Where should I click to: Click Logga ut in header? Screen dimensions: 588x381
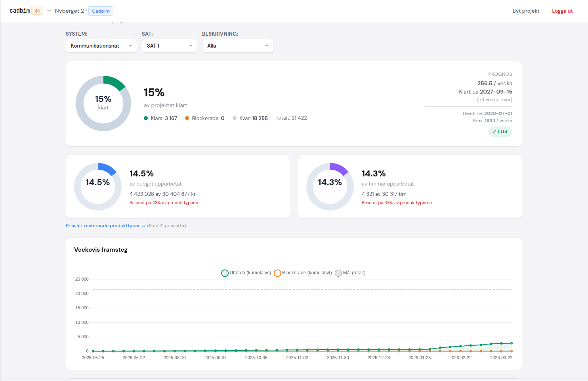[562, 11]
